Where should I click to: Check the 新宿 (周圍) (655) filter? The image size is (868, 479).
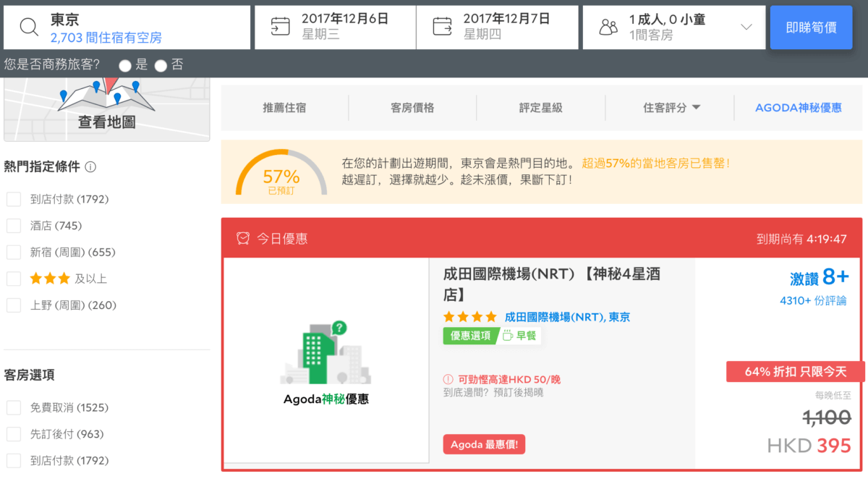coord(14,252)
